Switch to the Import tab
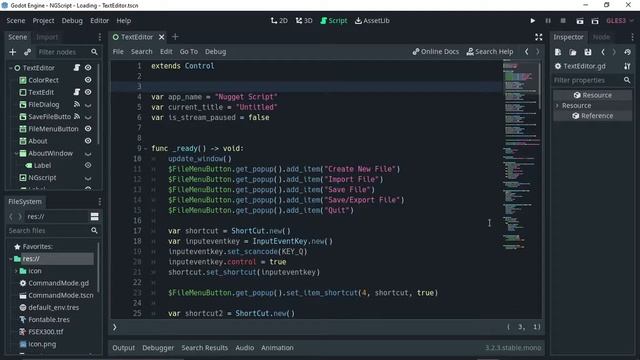 point(47,37)
